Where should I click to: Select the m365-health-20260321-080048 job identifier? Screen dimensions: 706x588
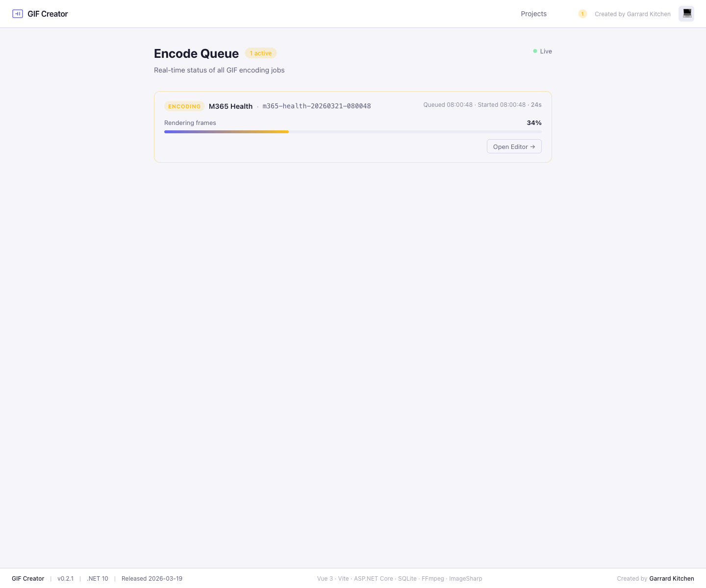pos(317,106)
